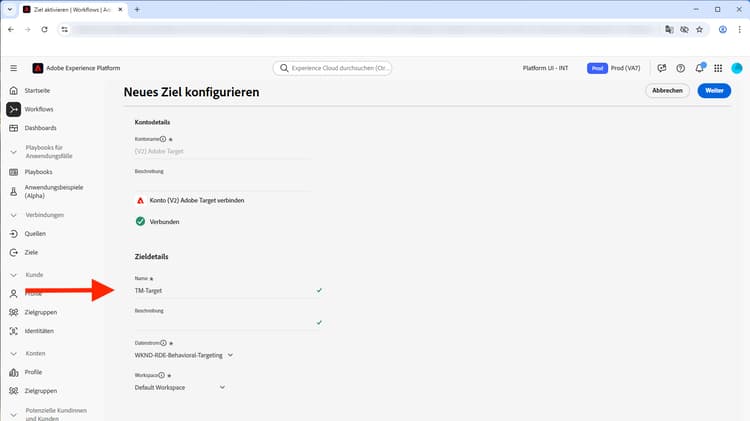Open Profile under the Konten section
750x421 pixels.
click(33, 372)
